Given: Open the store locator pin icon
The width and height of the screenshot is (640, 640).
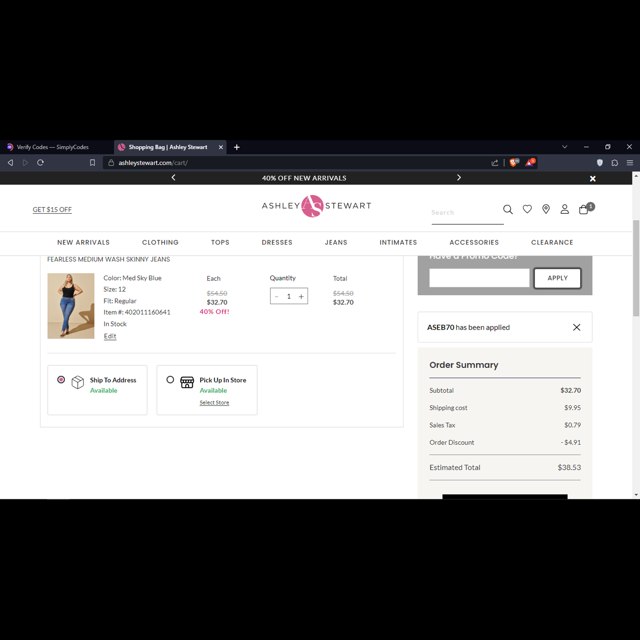Looking at the screenshot, I should 546,209.
